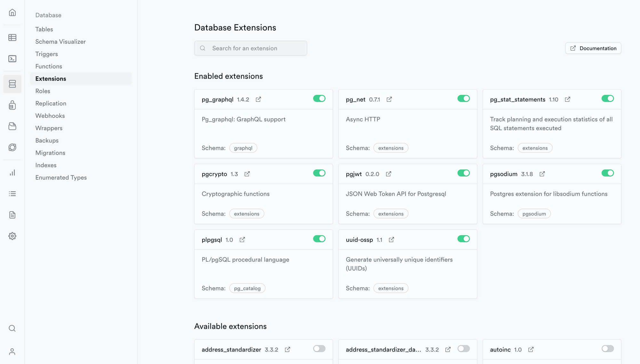Enable the address_standardizer extension toggle
The image size is (640, 364).
[319, 349]
